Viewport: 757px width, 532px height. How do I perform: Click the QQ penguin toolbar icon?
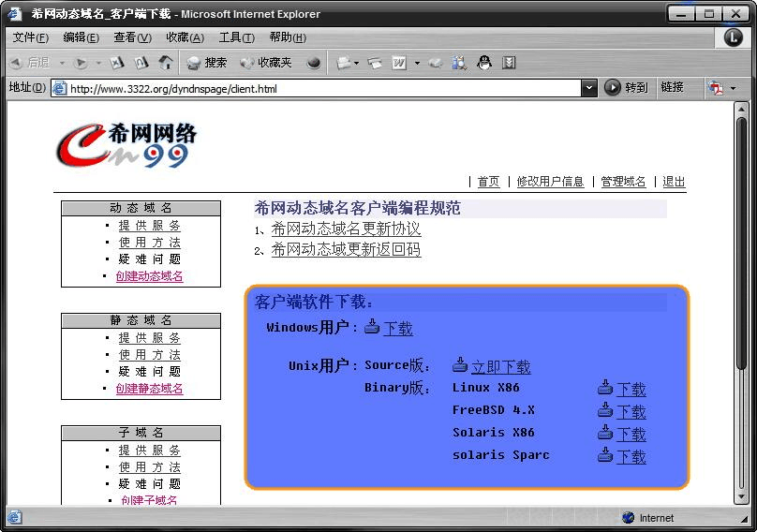tap(483, 63)
